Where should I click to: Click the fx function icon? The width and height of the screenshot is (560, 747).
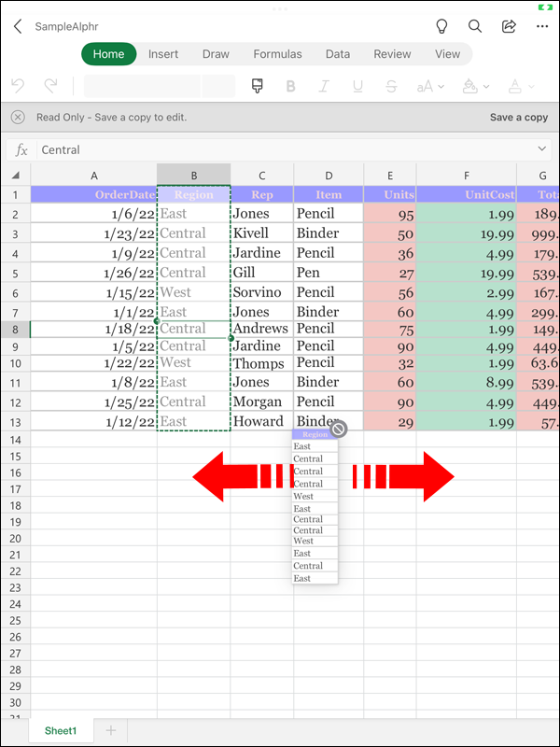(21, 150)
